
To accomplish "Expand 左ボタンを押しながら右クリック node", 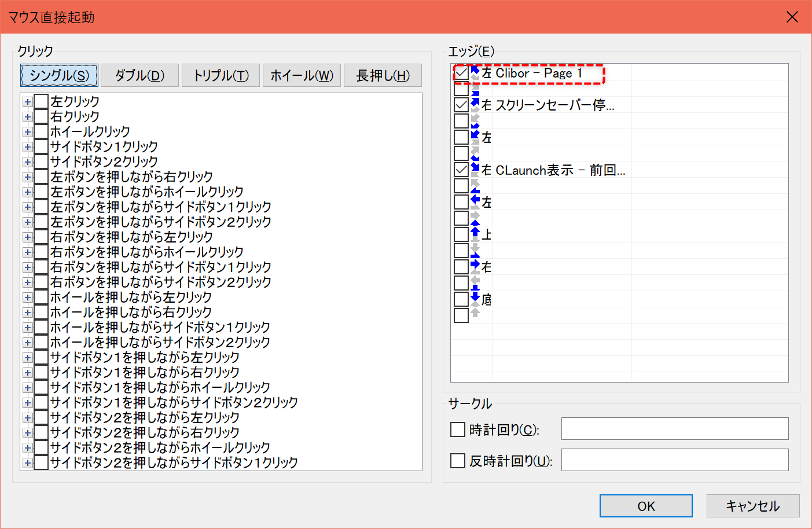I will (x=27, y=177).
